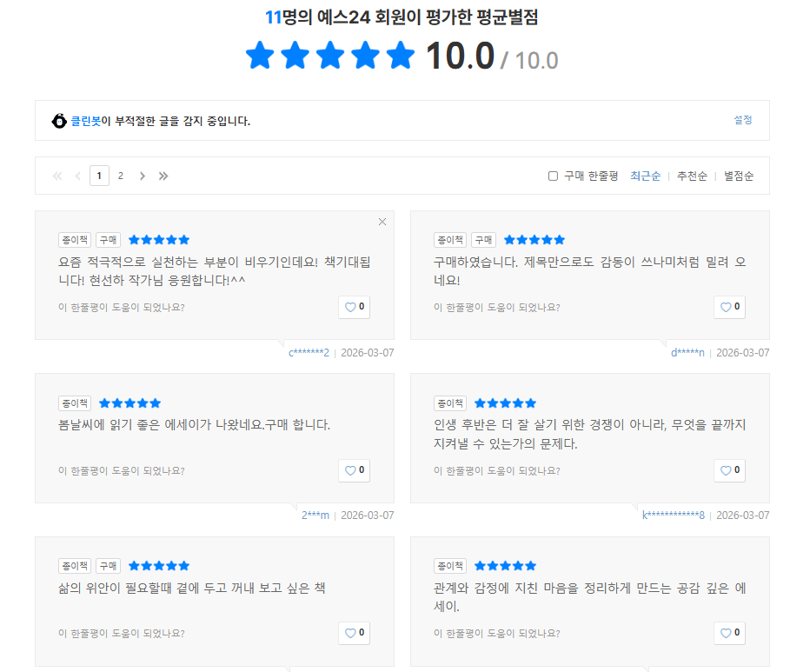Click the heart on the 쓰나미 review
Image resolution: width=790 pixels, height=672 pixels.
729,306
